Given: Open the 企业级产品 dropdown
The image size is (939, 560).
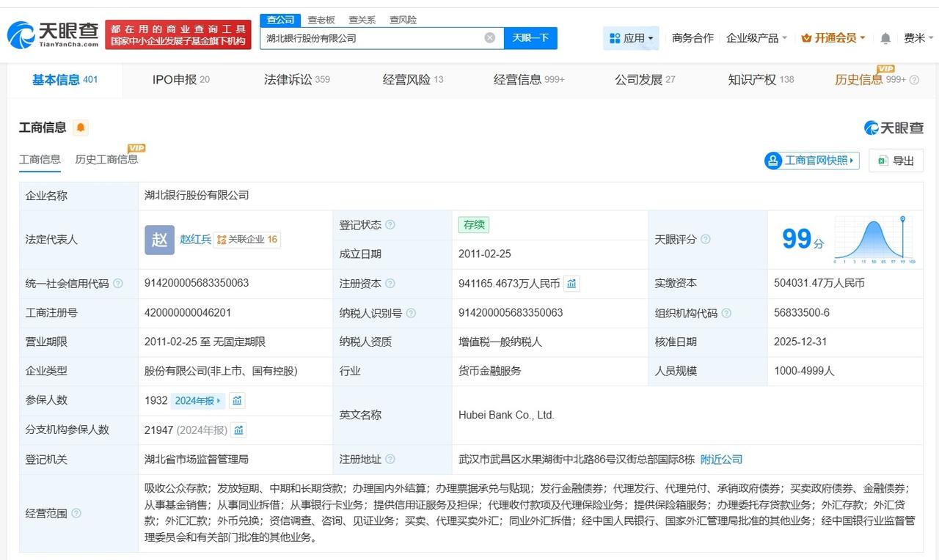Looking at the screenshot, I should pyautogui.click(x=756, y=38).
